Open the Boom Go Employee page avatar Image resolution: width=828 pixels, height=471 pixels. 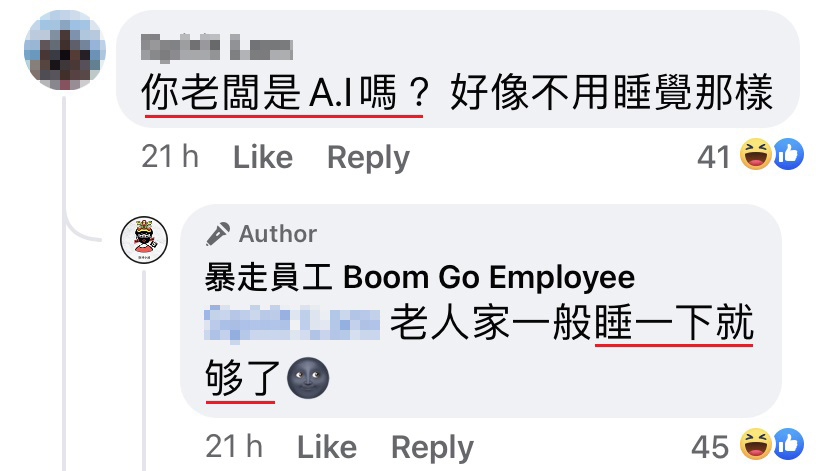(x=144, y=240)
